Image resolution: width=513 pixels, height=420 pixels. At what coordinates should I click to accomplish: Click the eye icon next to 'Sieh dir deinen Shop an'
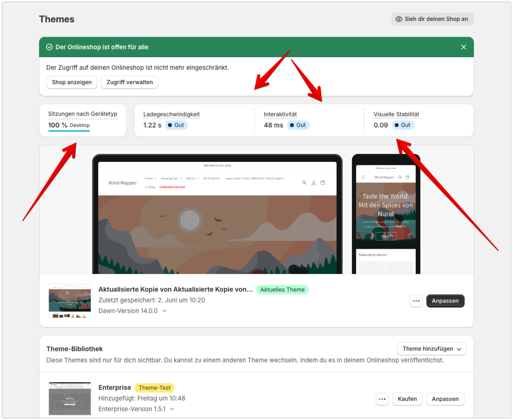[398, 19]
